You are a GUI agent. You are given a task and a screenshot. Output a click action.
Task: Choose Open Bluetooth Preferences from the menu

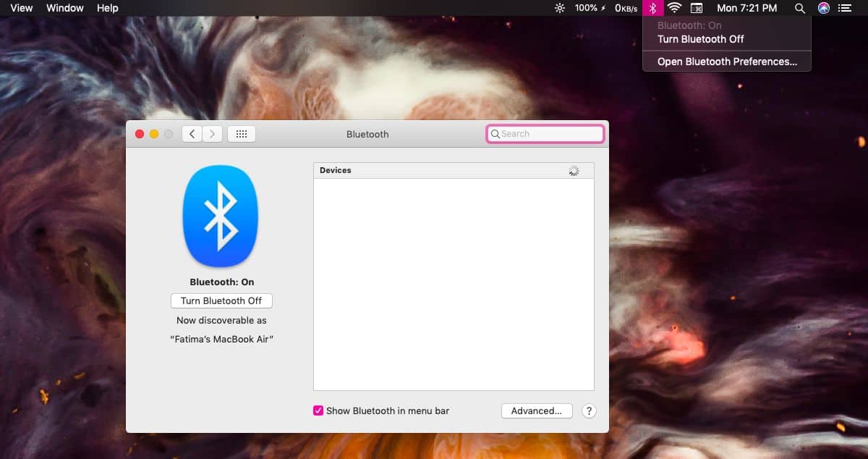coord(726,62)
